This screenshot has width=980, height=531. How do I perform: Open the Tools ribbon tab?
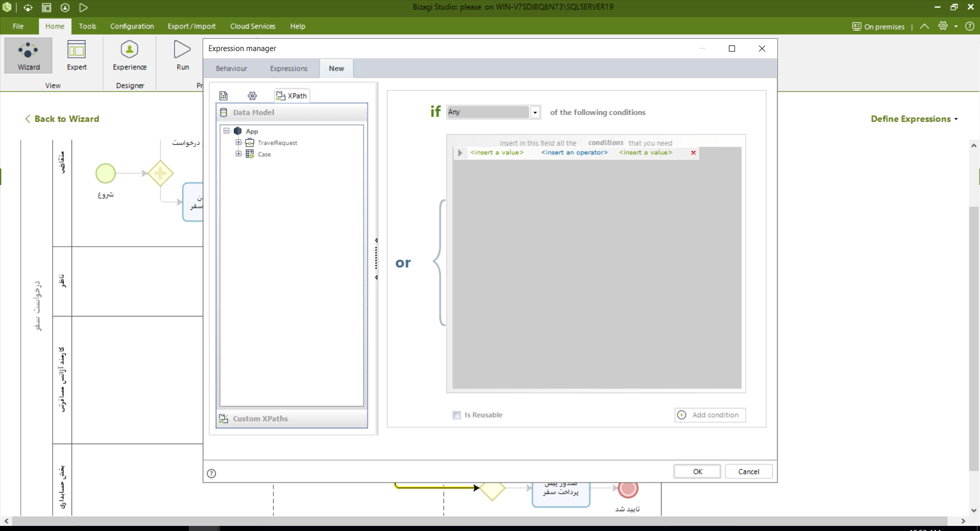pyautogui.click(x=87, y=26)
